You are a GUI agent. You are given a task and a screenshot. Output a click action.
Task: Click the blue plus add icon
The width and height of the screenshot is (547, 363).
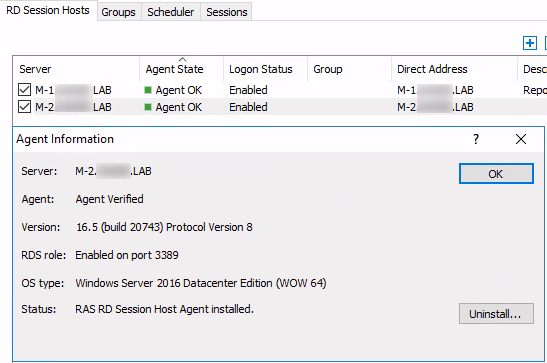530,43
